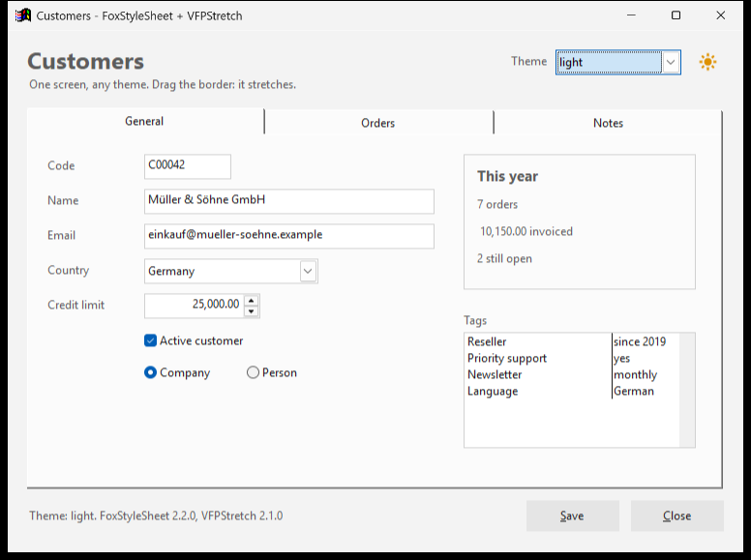Open the Theme dropdown arrow
Image resolution: width=751 pixels, height=560 pixels.
[671, 62]
